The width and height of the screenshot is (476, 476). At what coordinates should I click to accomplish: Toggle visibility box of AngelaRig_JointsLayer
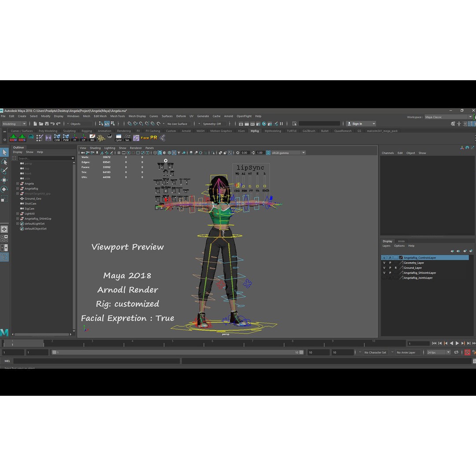tap(384, 278)
